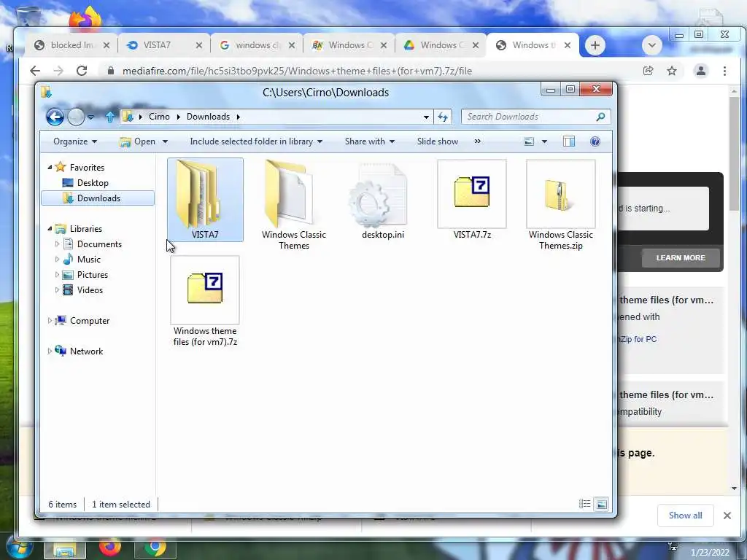The width and height of the screenshot is (747, 560).
Task: Switch to Details view in status bar
Action: click(584, 504)
